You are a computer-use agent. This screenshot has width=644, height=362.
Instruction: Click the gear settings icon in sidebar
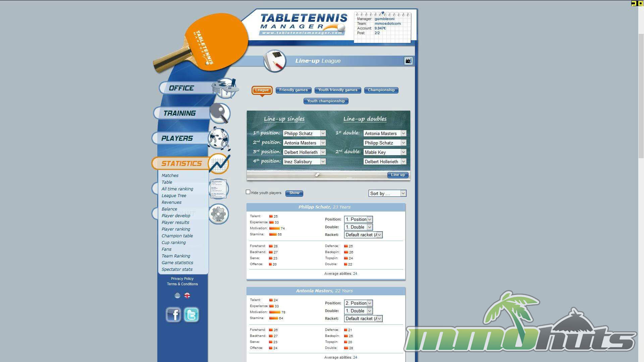tap(218, 214)
